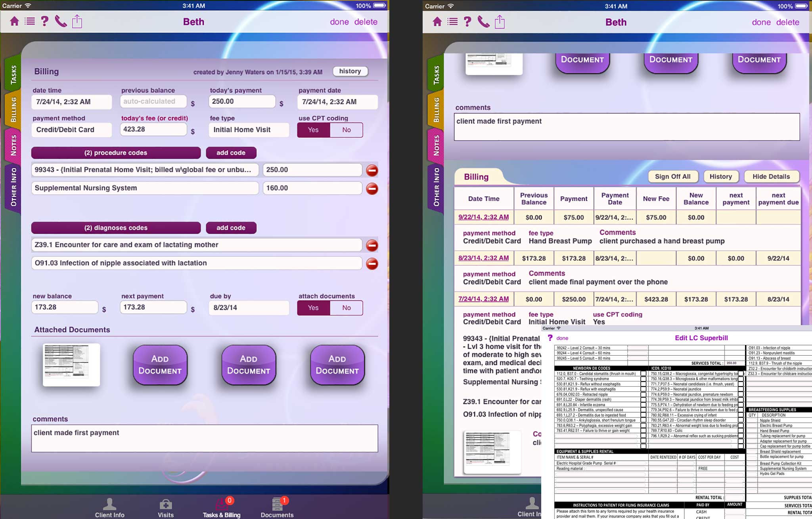The width and height of the screenshot is (812, 519).
Task: Check Retracted nipple 676.04 checkbox
Action: click(x=643, y=395)
